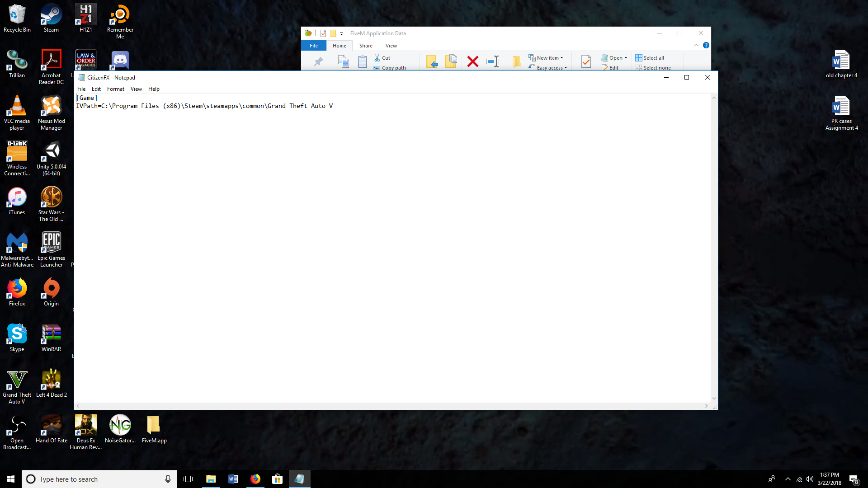
Task: Click Cut in Explorer ribbon
Action: (x=382, y=58)
